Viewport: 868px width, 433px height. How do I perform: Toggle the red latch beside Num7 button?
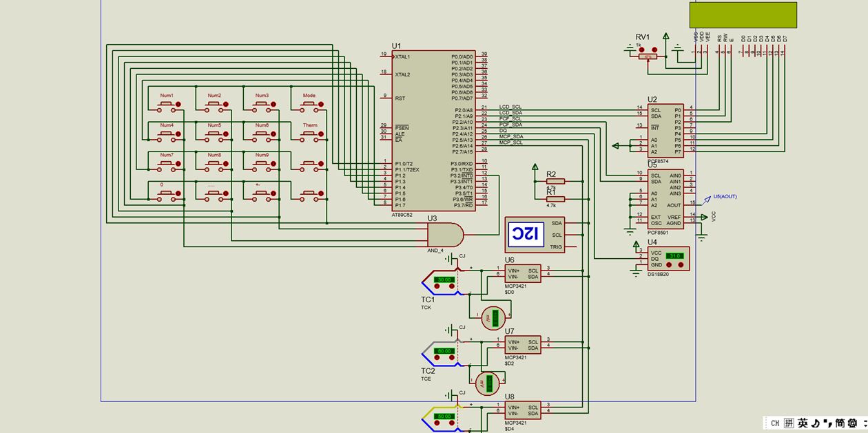pos(178,165)
